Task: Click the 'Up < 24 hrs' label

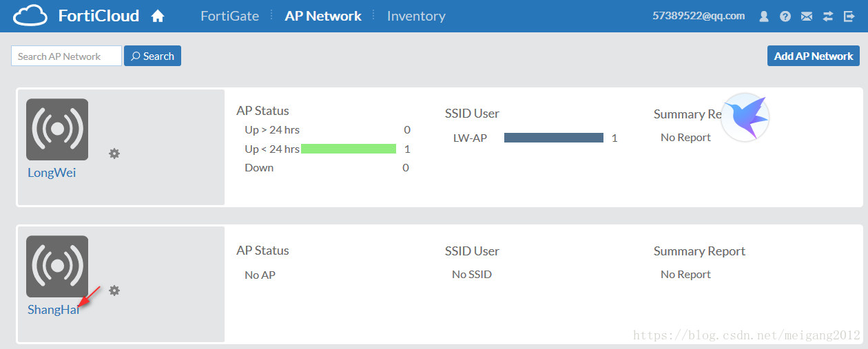Action: (272, 149)
